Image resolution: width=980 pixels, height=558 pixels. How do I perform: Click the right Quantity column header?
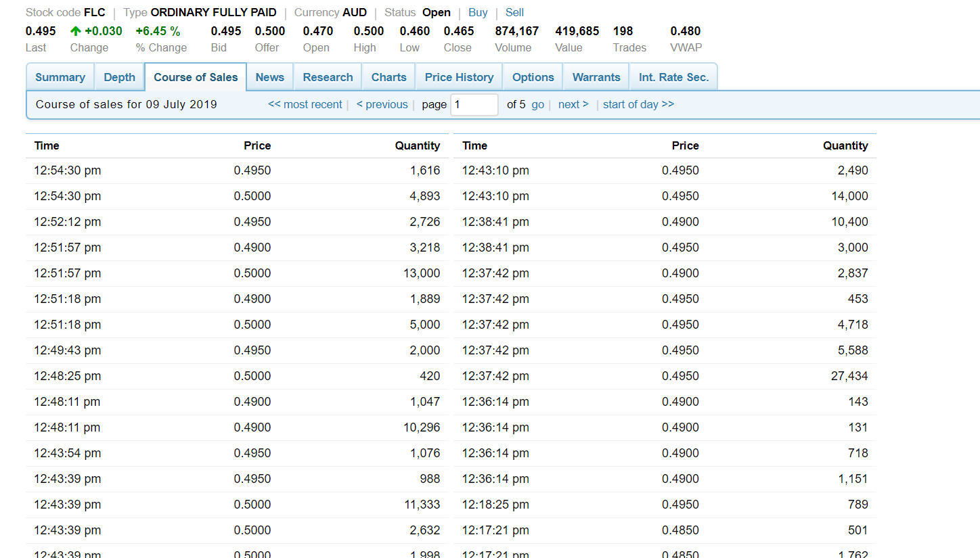[x=845, y=145]
